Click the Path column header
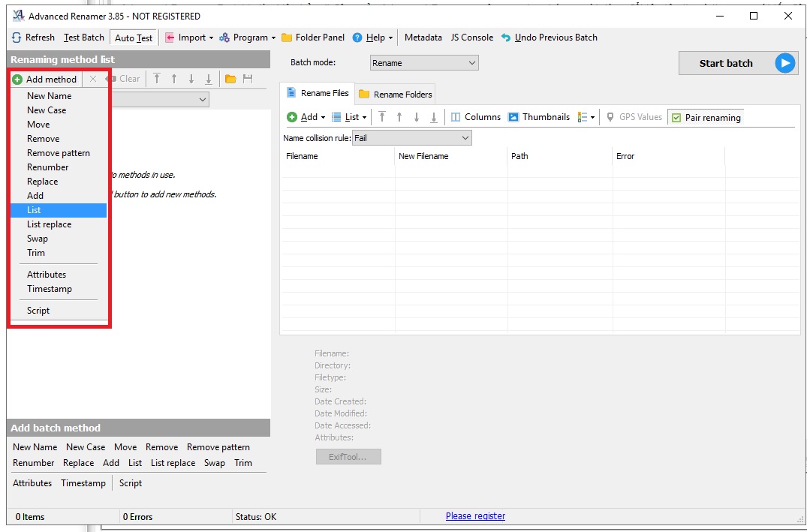Screen dimensions: 807x532 (560, 156)
